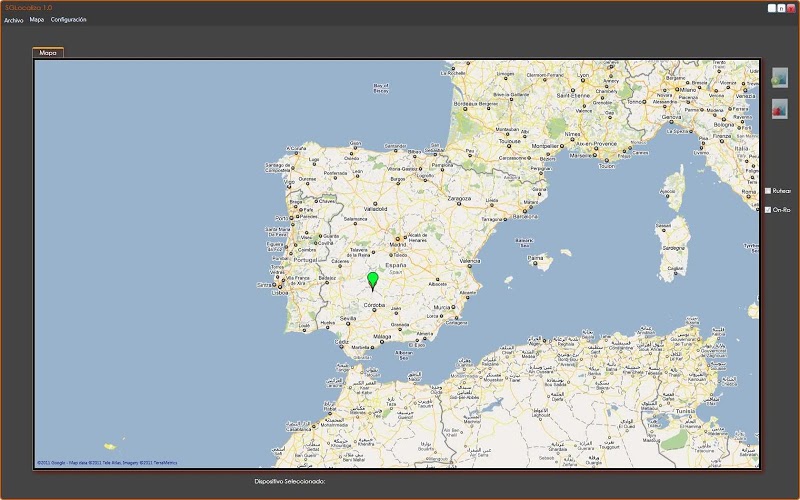Image resolution: width=800 pixels, height=500 pixels.
Task: Open the Mapa menu in menu bar
Action: (x=37, y=19)
